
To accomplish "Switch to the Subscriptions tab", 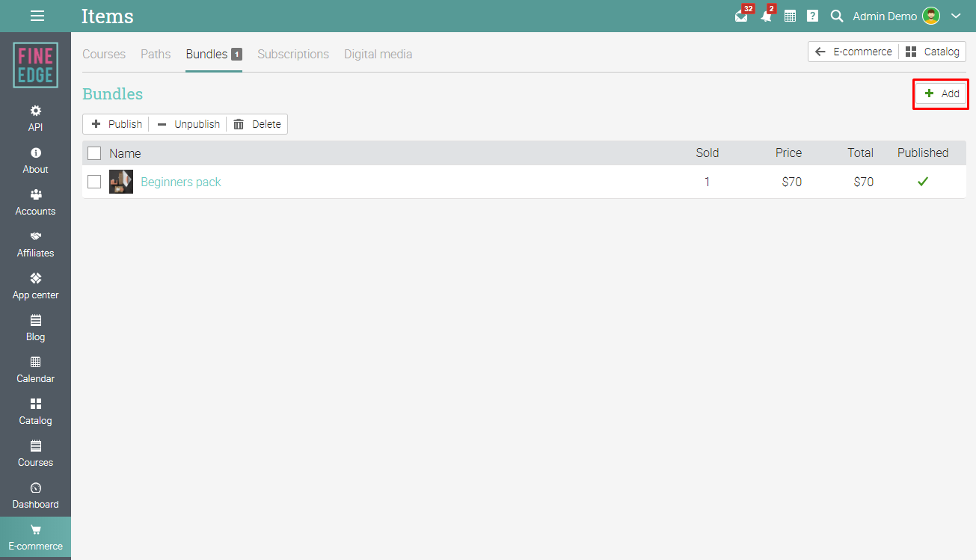I will coord(293,54).
